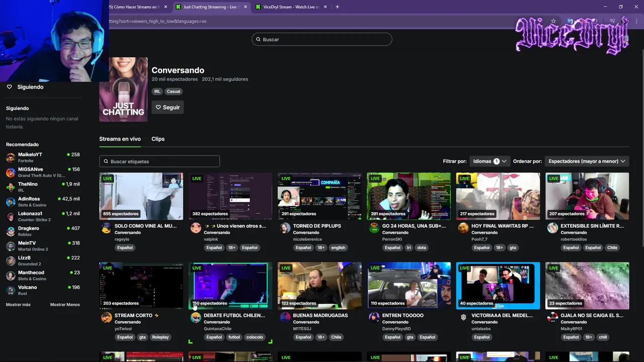Open MIGSANve's avatar in Recomendado list

tap(11, 172)
